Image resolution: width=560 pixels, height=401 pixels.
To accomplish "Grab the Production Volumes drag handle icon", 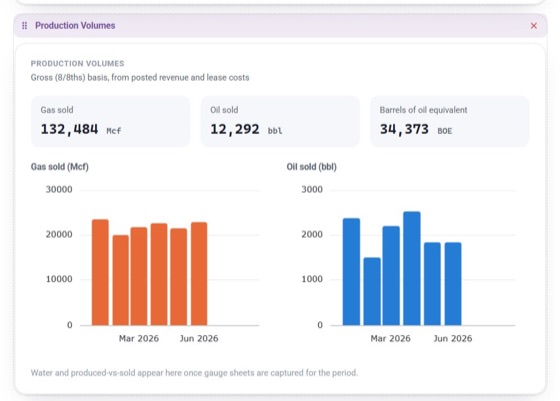I will point(25,26).
